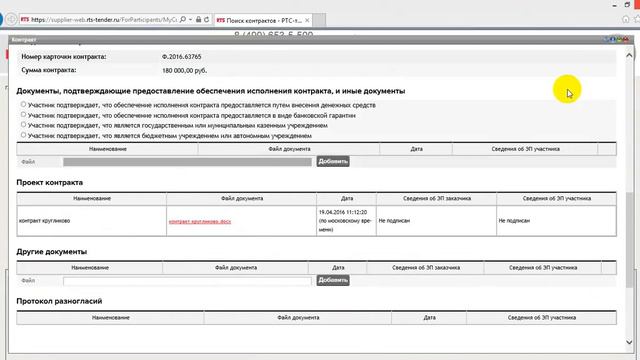Click 'Сведения об ЭП заказчика' header in Проект контракта
Screen dimensions: 640x360
437,198
